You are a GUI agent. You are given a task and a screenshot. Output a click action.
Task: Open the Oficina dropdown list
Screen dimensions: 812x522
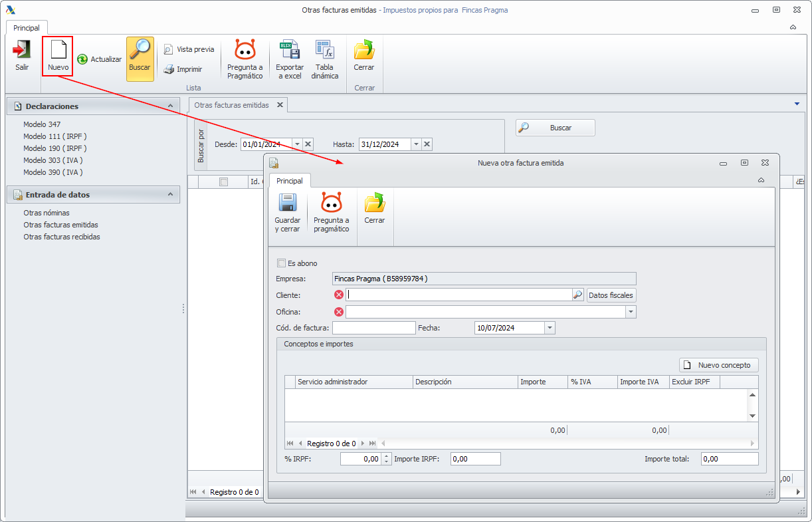coord(631,312)
